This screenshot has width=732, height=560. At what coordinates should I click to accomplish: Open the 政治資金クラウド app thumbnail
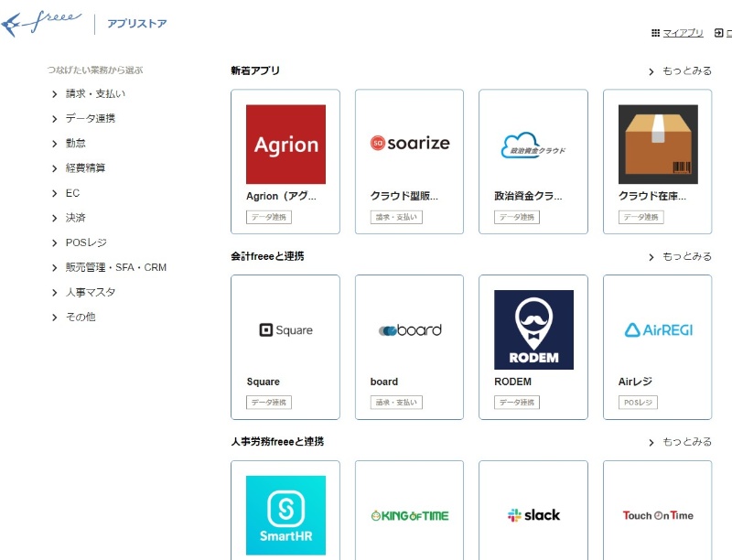click(x=533, y=145)
